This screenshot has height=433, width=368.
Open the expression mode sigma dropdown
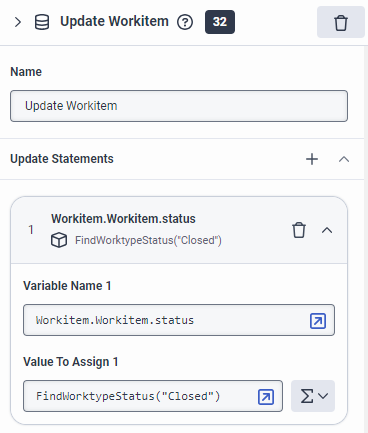click(313, 396)
